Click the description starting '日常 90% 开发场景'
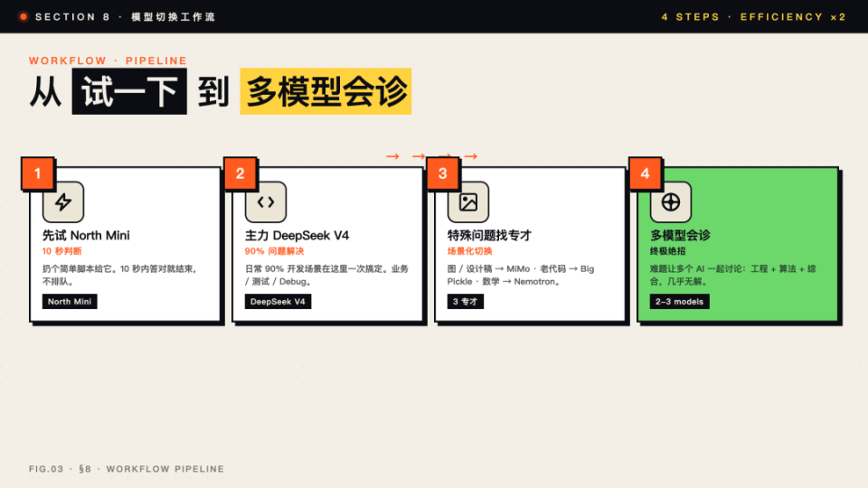This screenshot has height=488, width=868. (326, 275)
